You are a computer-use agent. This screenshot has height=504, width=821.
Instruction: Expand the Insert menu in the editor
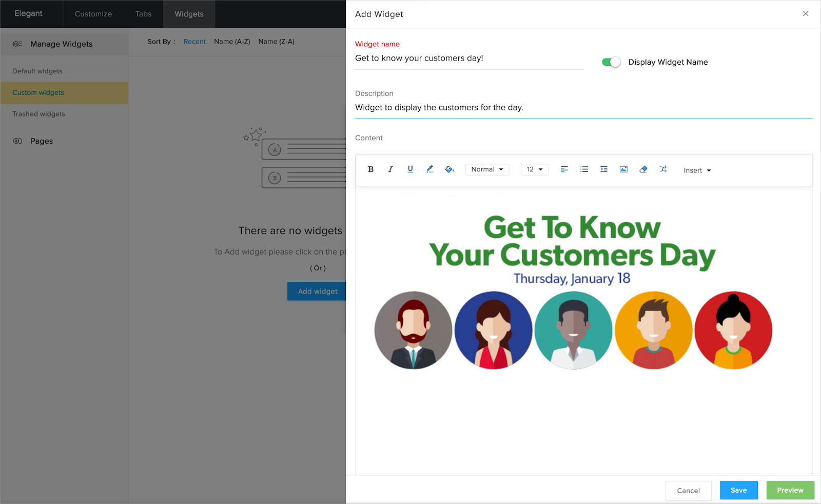(x=696, y=170)
